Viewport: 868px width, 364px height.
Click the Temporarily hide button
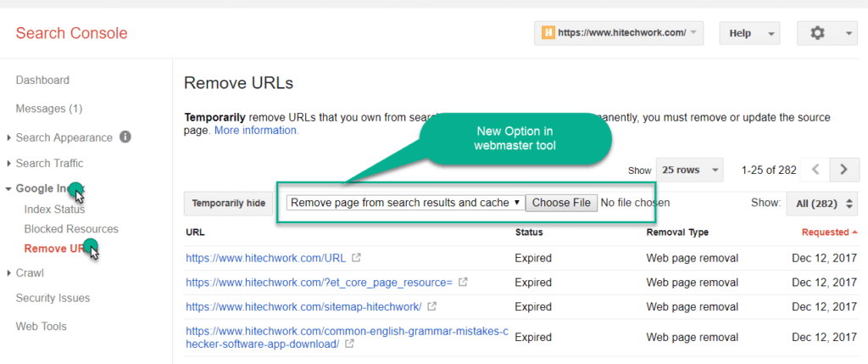[228, 204]
